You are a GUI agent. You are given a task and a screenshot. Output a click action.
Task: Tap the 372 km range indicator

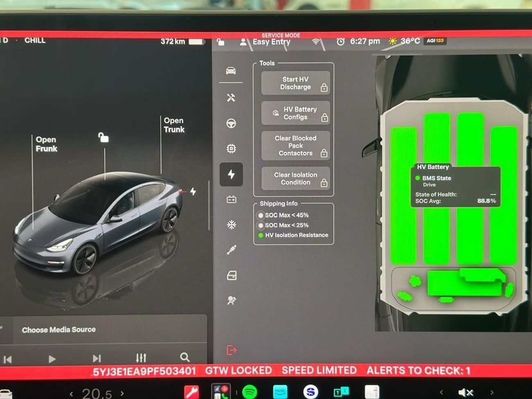173,41
